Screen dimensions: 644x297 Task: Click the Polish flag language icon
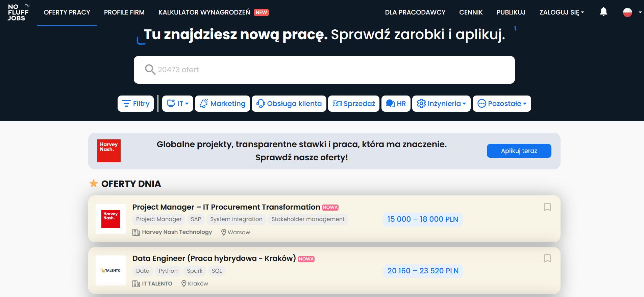(627, 12)
